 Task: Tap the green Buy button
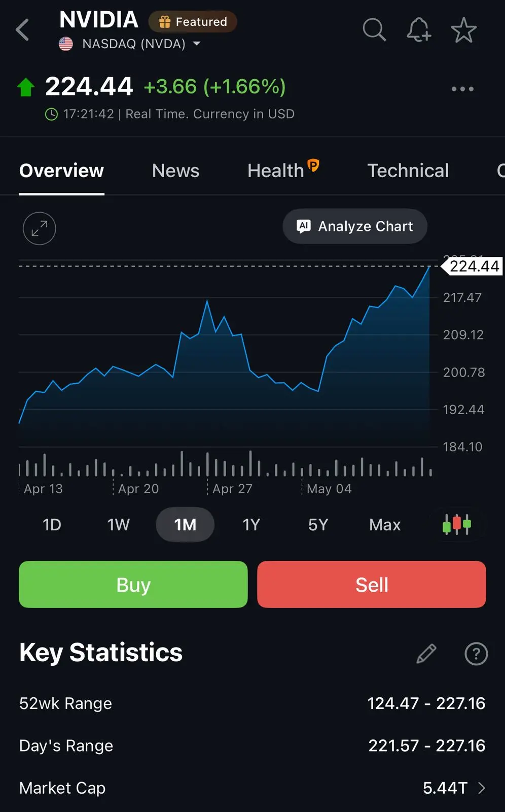pos(133,585)
